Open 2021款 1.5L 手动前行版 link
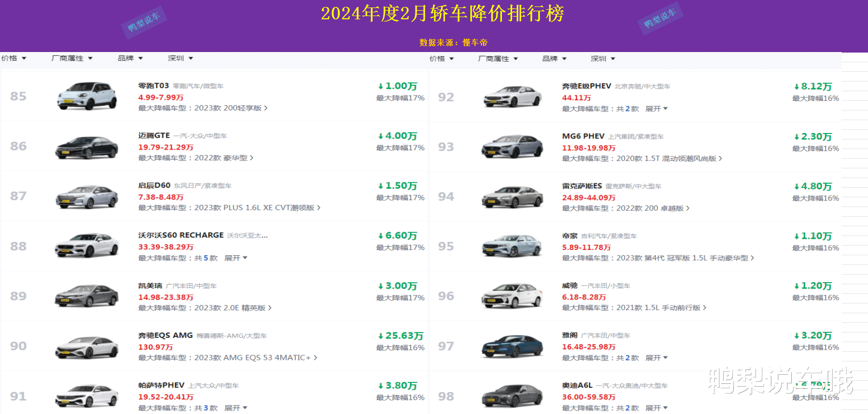Viewport: 868px width, 414px height. click(x=661, y=308)
